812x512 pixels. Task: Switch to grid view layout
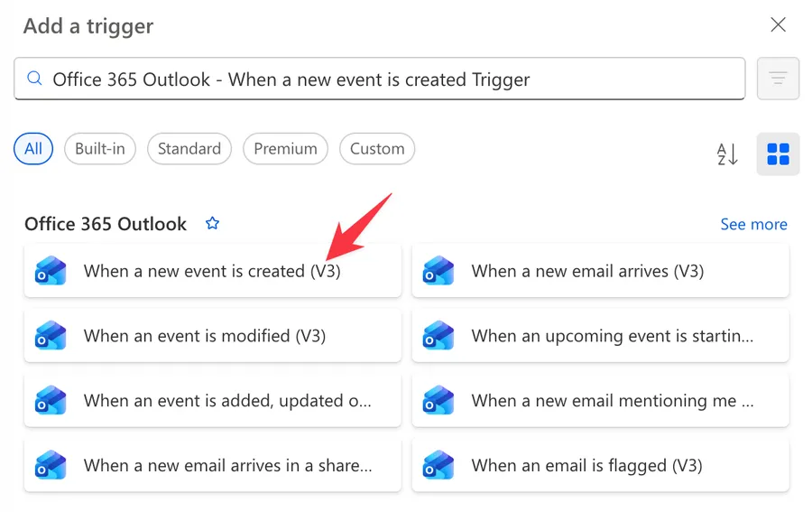778,154
